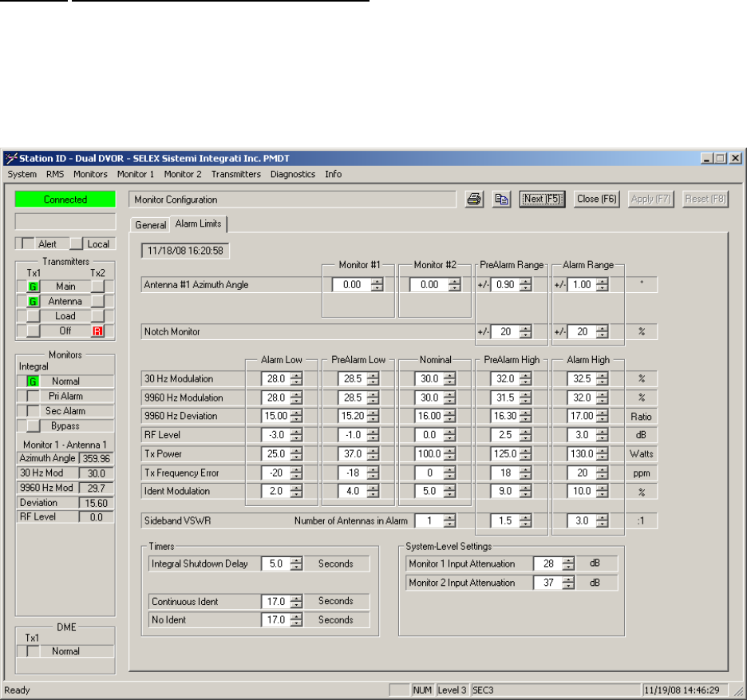The image size is (747, 700).
Task: Open the Transmitters menu
Action: [x=236, y=174]
